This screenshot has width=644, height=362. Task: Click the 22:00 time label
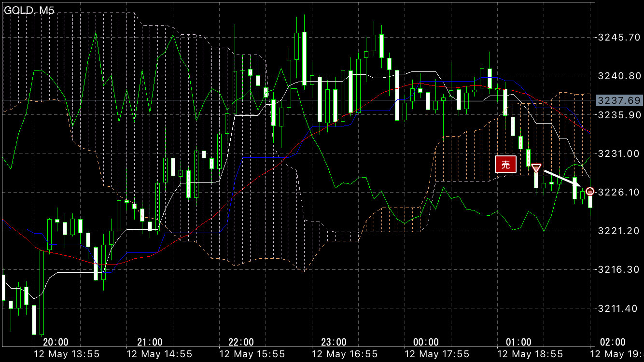241,342
